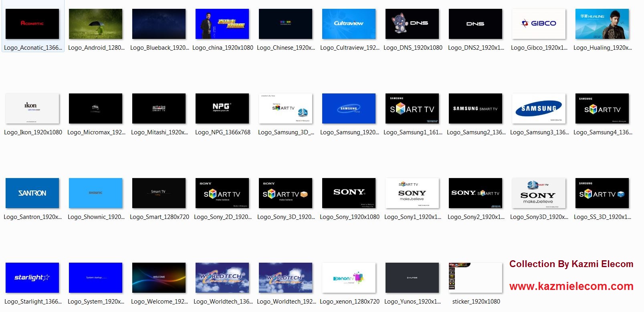Select the Santron logo thumbnail
Image resolution: width=644 pixels, height=312 pixels.
point(32,193)
